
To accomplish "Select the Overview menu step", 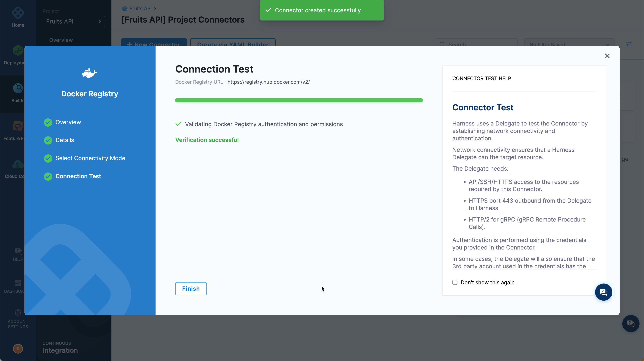I will click(68, 122).
